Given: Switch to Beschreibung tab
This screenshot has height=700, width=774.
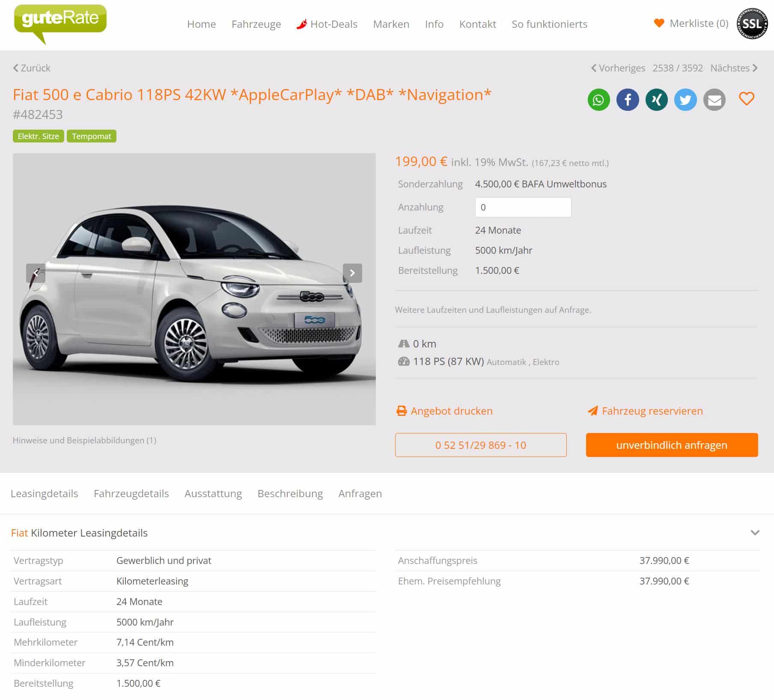Looking at the screenshot, I should pyautogui.click(x=290, y=493).
